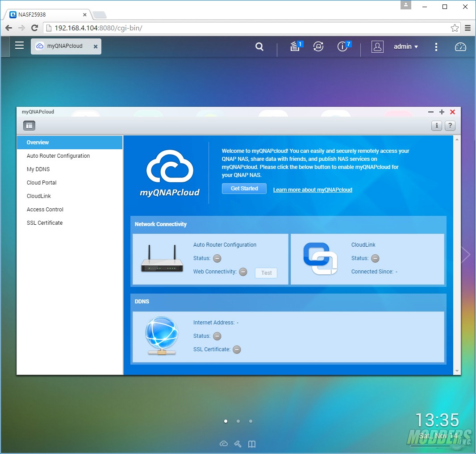476x454 pixels.
Task: Select Overview in the sidebar
Action: [x=70, y=142]
